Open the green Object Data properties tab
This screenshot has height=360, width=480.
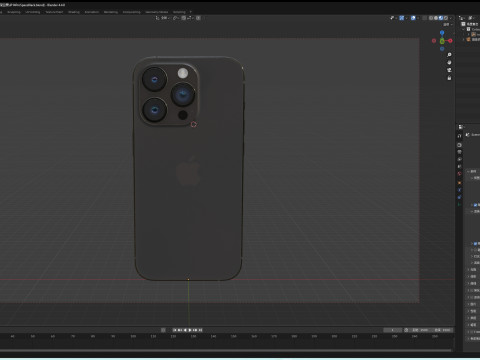459,204
